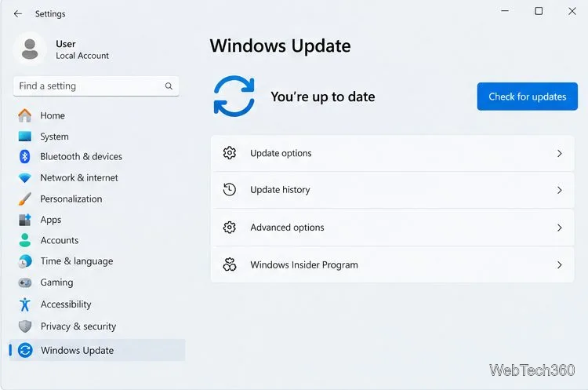The width and height of the screenshot is (588, 390).
Task: Open System settings category
Action: 54,137
